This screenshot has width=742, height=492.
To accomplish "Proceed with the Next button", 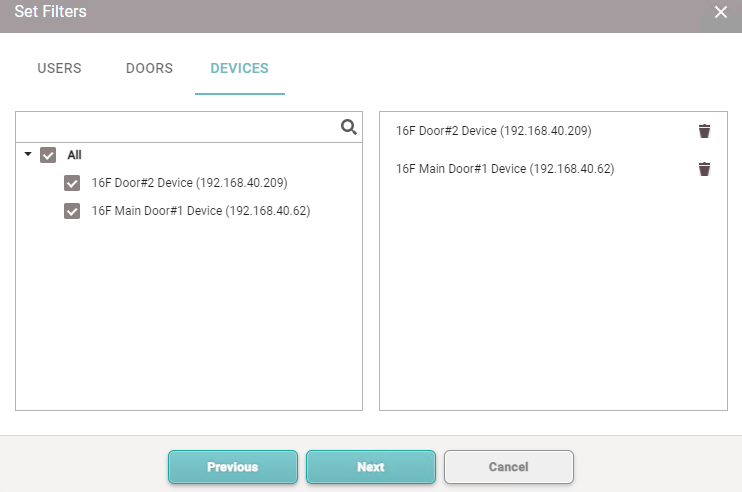I will [371, 467].
